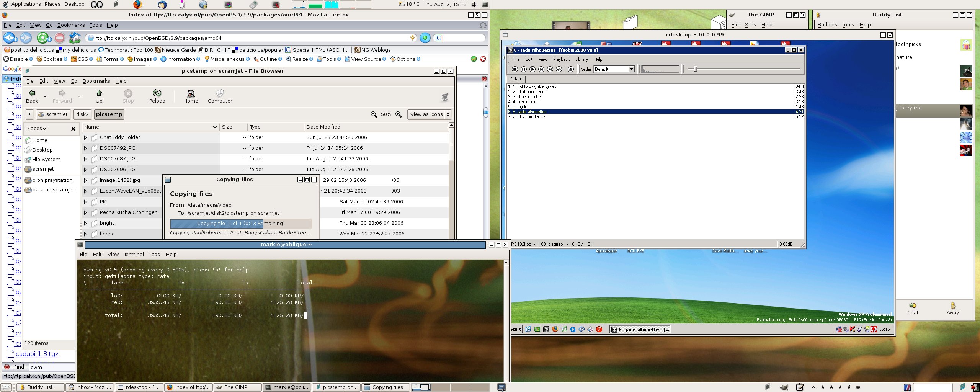Screen dimensions: 980x392
Task: Click the Random playback button in foobar2000
Action: [559, 69]
